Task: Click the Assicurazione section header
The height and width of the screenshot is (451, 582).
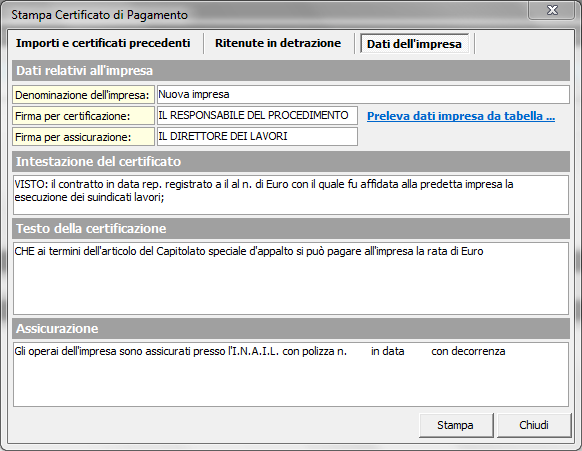Action: (x=291, y=329)
